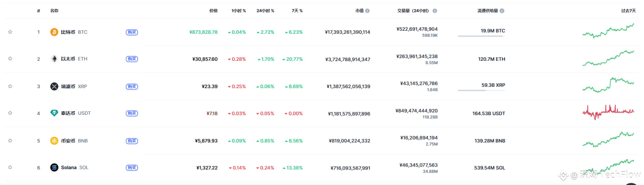Sort by 流通供给量 column header
Screen dimensions: 644x185
(x=488, y=11)
